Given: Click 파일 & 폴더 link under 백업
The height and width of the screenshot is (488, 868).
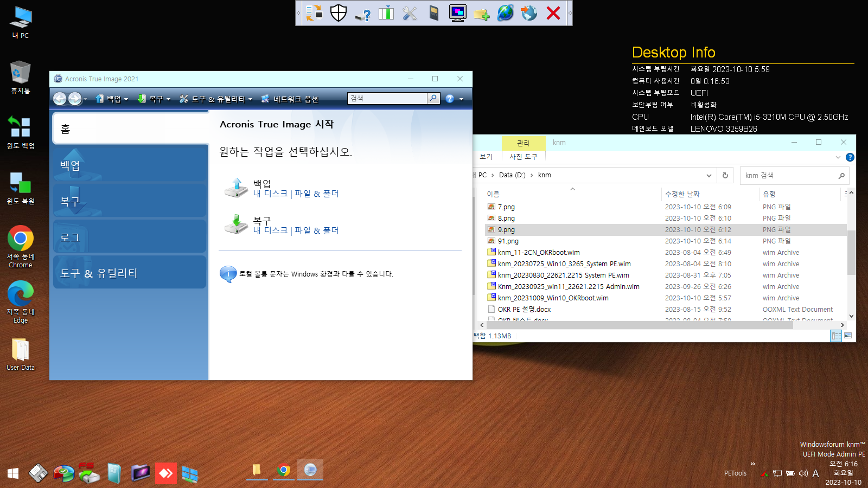Looking at the screenshot, I should [x=316, y=194].
